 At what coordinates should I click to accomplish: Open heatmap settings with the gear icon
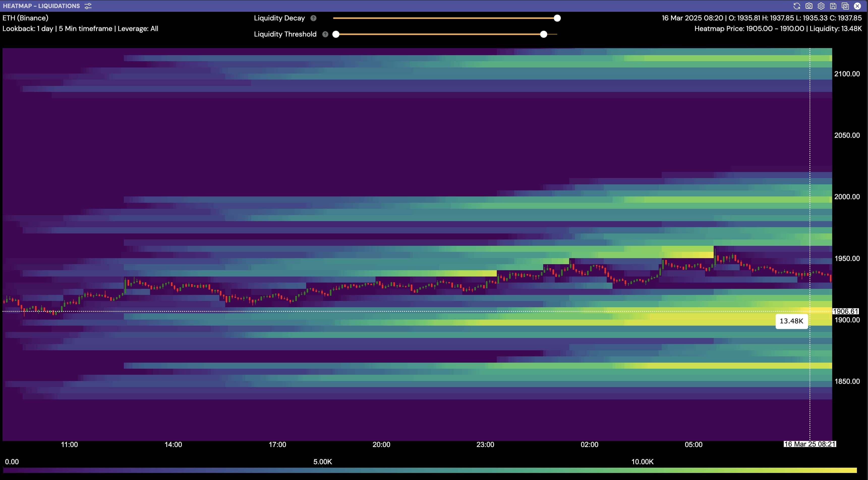click(x=821, y=6)
